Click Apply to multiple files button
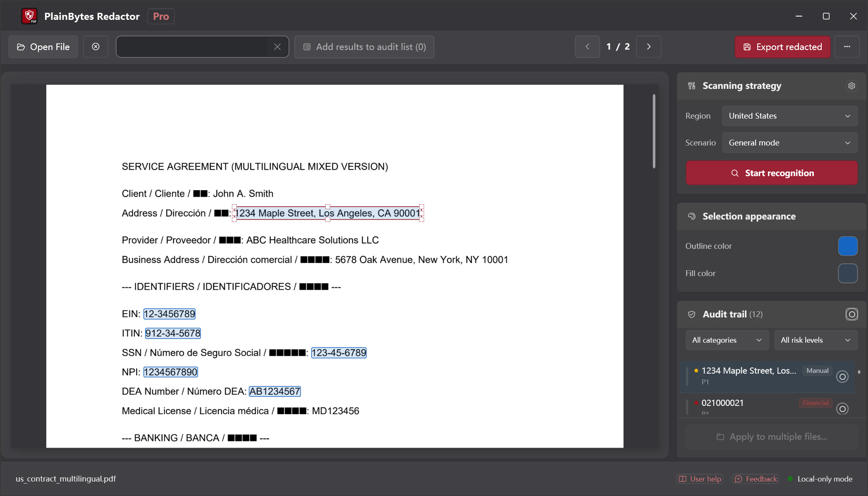 pos(772,437)
